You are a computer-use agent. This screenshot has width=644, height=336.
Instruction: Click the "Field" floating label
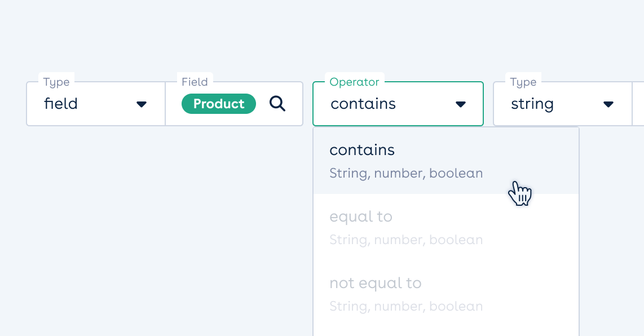coord(195,82)
